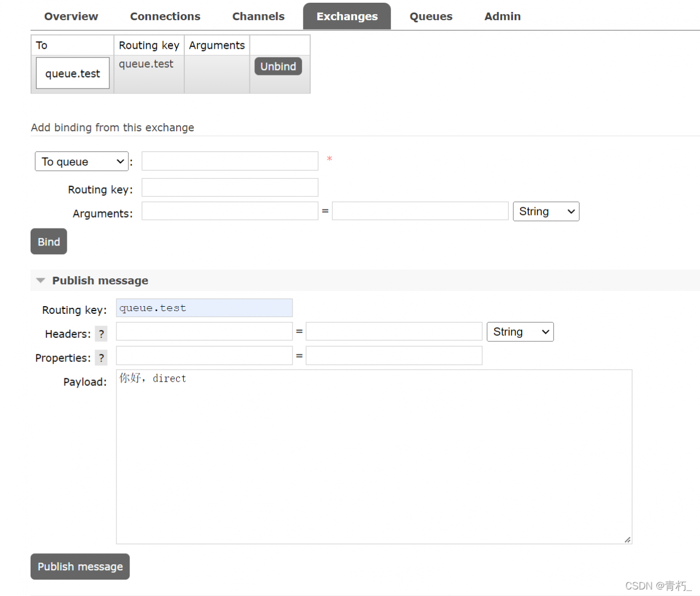Image resolution: width=700 pixels, height=596 pixels.
Task: Click the Payload textarea resize handle
Action: [x=627, y=540]
